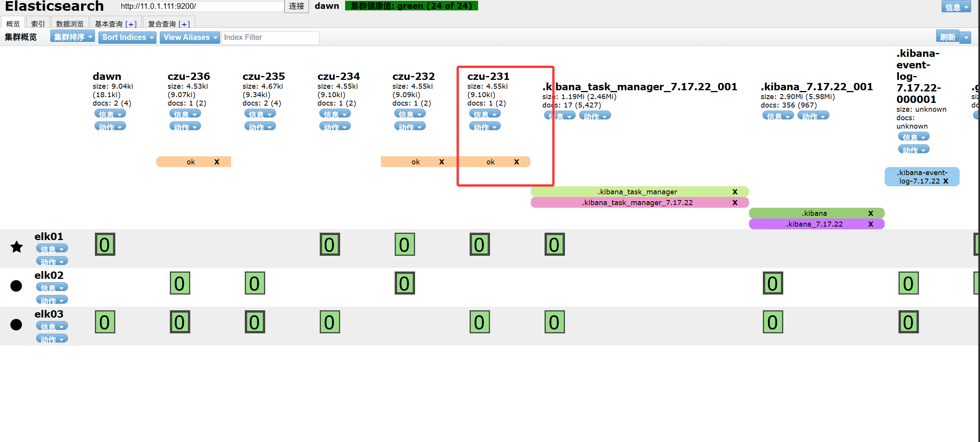
Task: Click elk02 shard under .kibana_7.17.22_001 index
Action: 773,283
